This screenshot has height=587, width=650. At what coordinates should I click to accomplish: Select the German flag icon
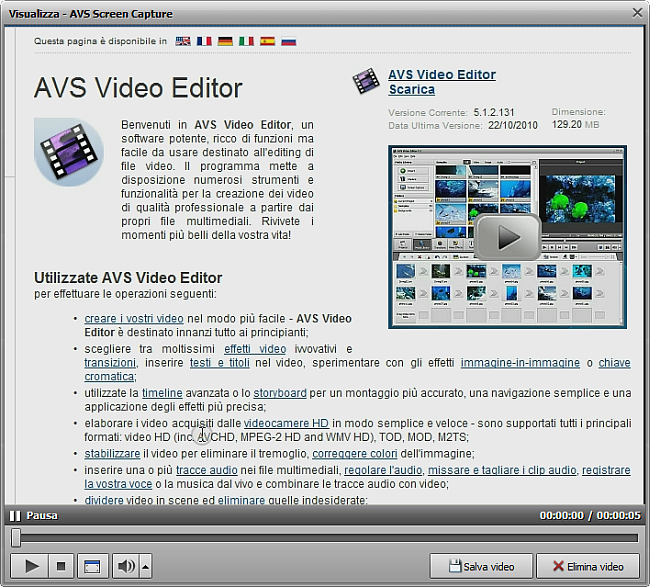[x=225, y=41]
